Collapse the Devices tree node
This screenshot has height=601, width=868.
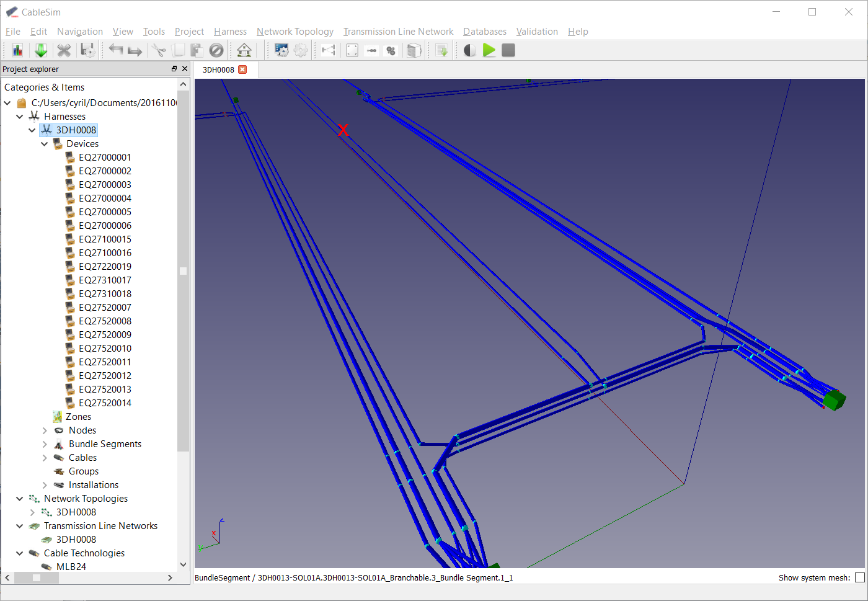point(45,144)
